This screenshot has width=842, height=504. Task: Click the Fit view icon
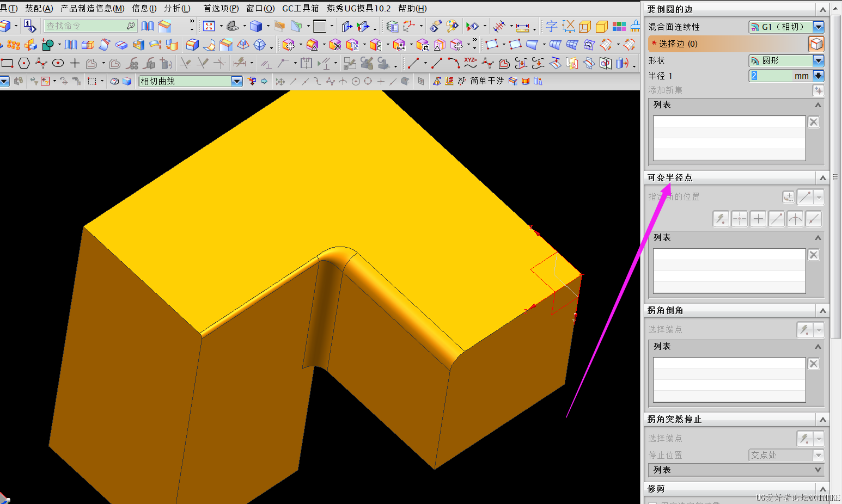pos(209,26)
